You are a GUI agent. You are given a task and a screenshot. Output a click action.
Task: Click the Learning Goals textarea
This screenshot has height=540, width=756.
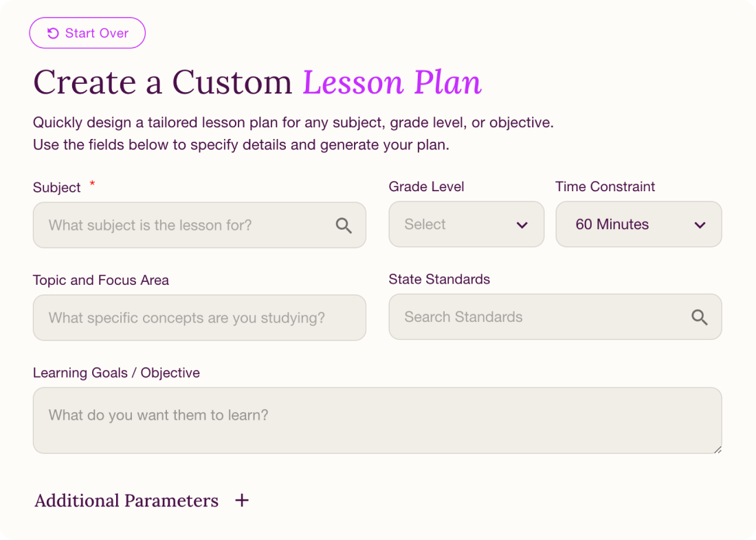click(x=377, y=420)
